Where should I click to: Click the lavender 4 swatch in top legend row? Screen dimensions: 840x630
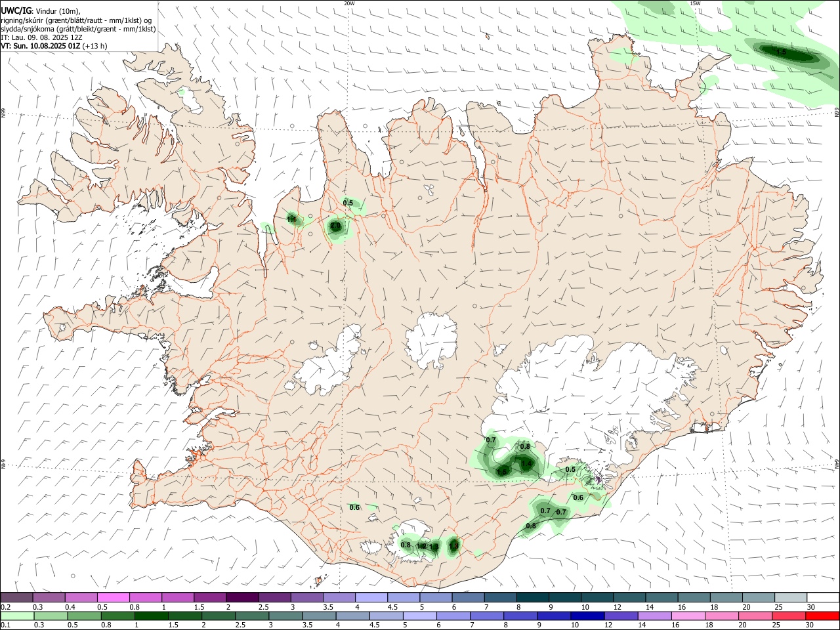point(371,598)
